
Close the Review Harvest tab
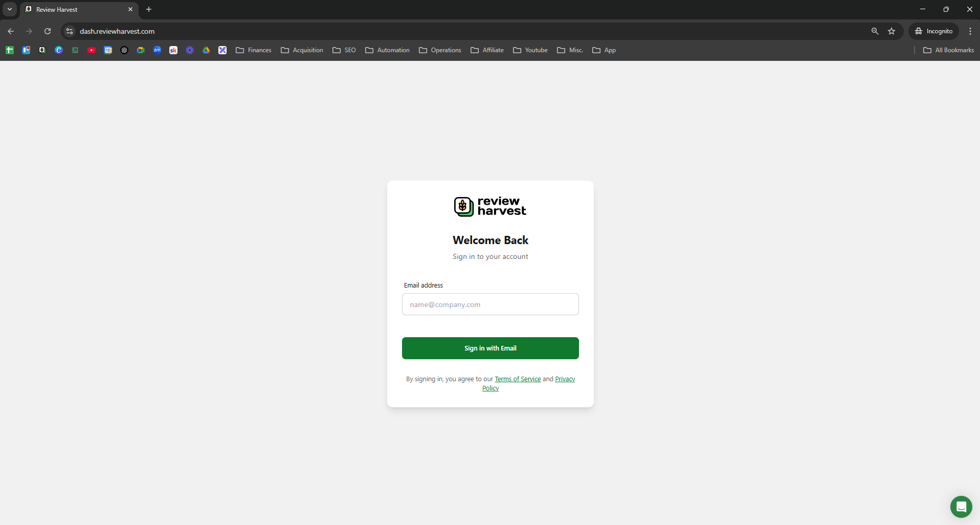point(130,9)
